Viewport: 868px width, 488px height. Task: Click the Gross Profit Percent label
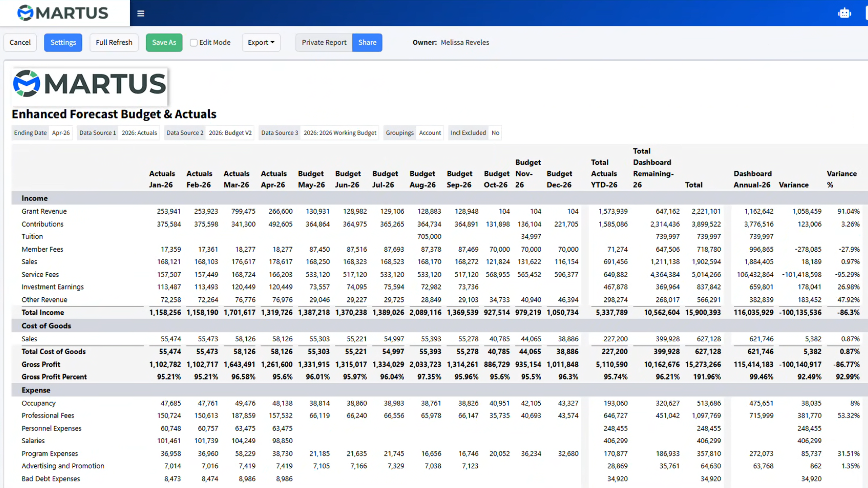pos(54,377)
